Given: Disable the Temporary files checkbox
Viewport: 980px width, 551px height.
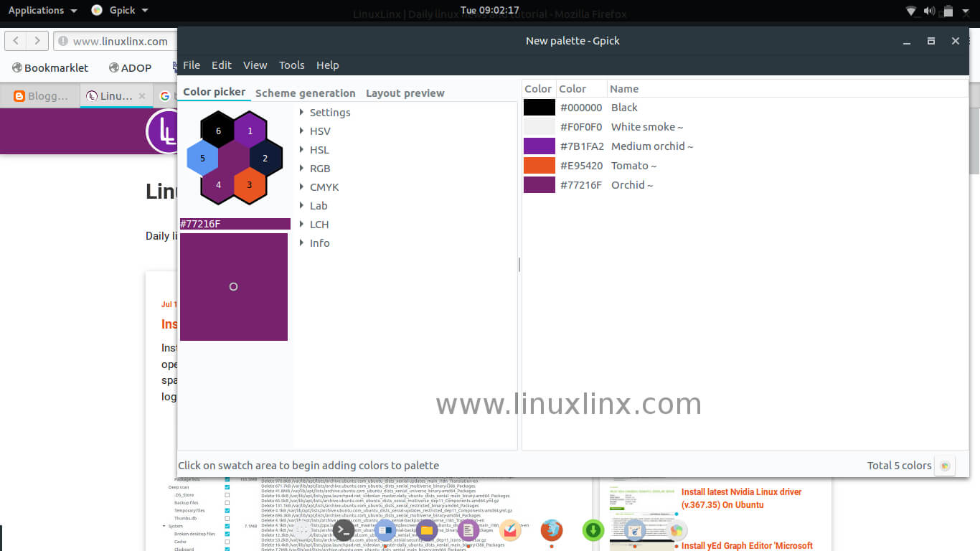Looking at the screenshot, I should tap(227, 510).
